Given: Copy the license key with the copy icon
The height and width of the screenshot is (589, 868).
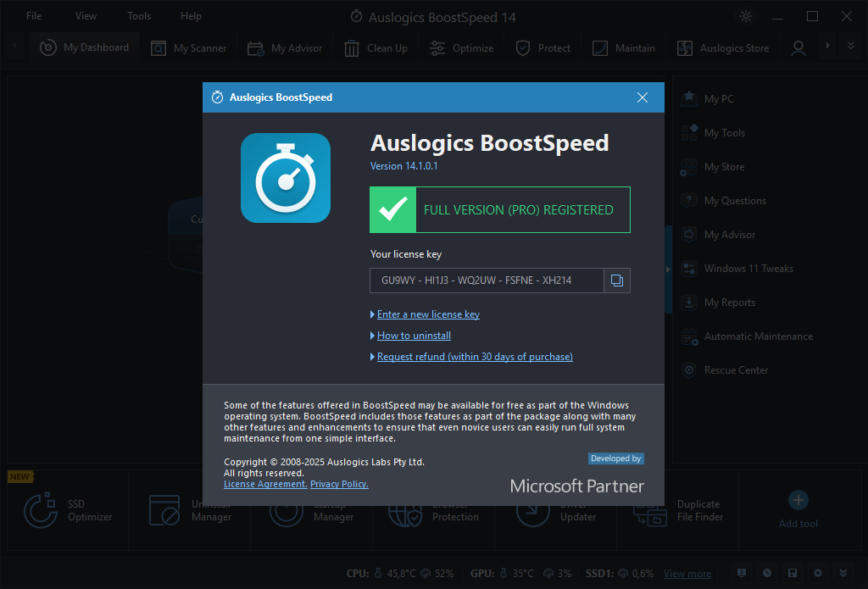Looking at the screenshot, I should [617, 281].
